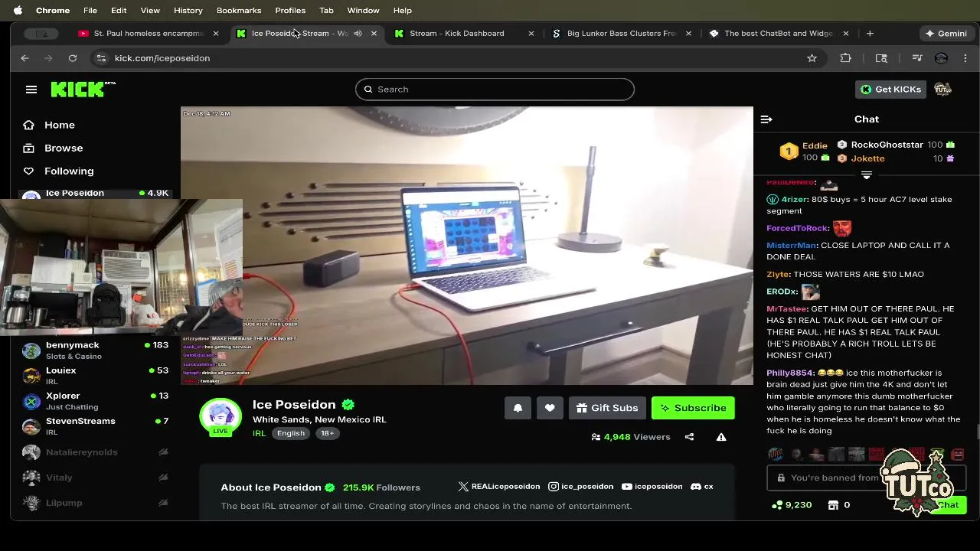Open offline Vitaly channel
Screen dimensions: 980x551
click(96, 478)
